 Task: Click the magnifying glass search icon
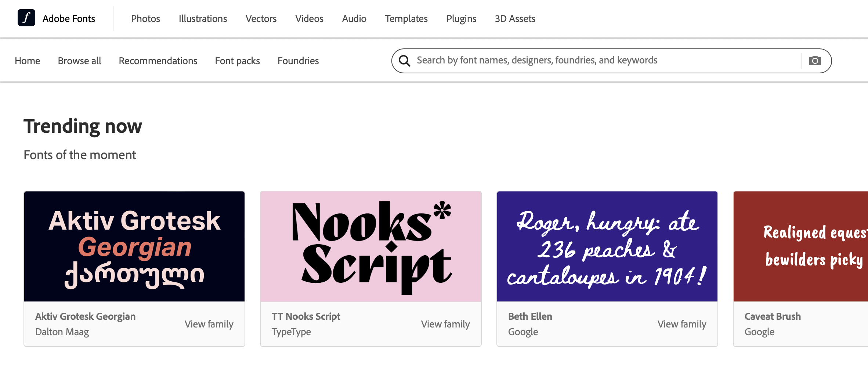coord(405,61)
